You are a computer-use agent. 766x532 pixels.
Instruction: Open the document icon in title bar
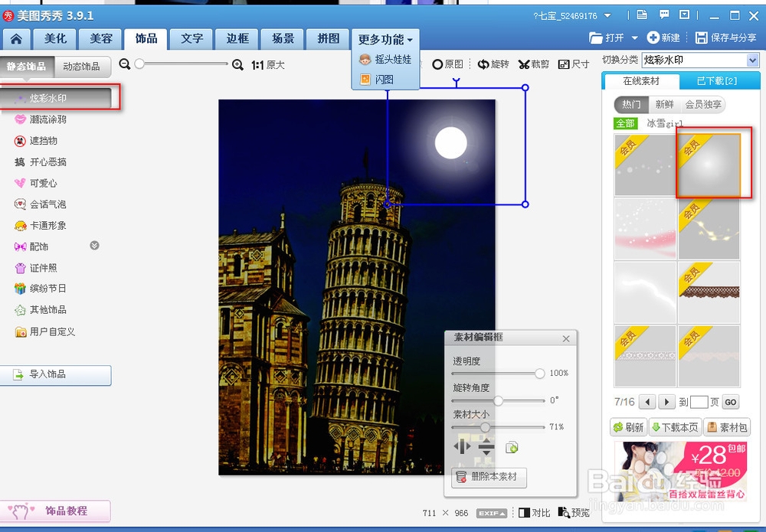pos(642,15)
